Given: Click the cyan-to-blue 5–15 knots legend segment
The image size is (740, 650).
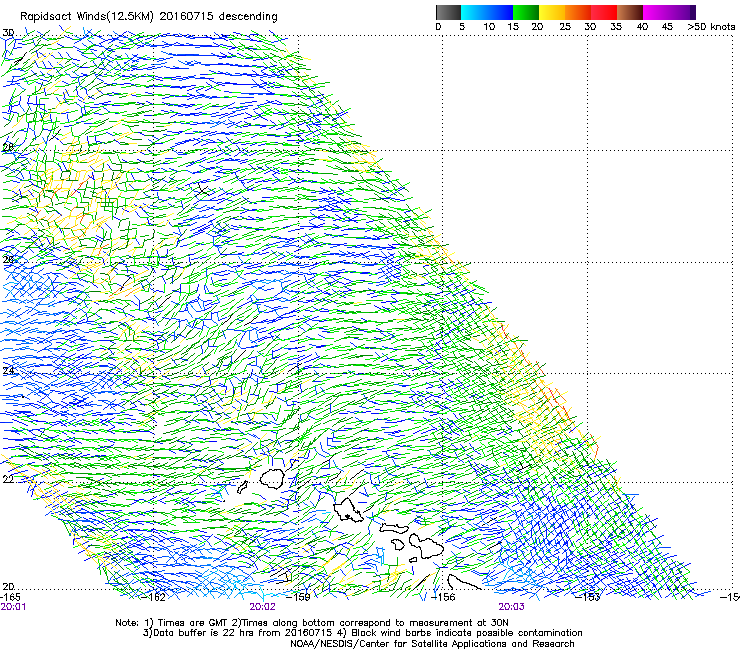Looking at the screenshot, I should [487, 12].
